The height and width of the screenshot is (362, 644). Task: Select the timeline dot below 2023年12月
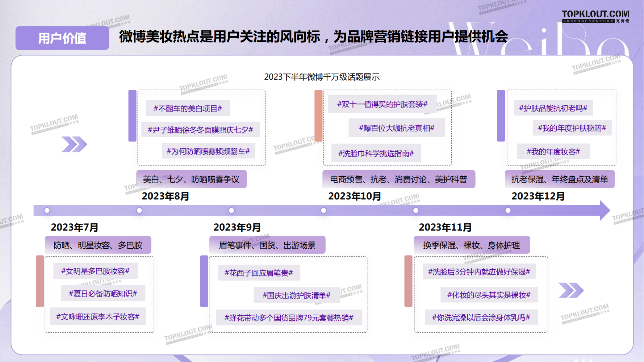coord(508,210)
